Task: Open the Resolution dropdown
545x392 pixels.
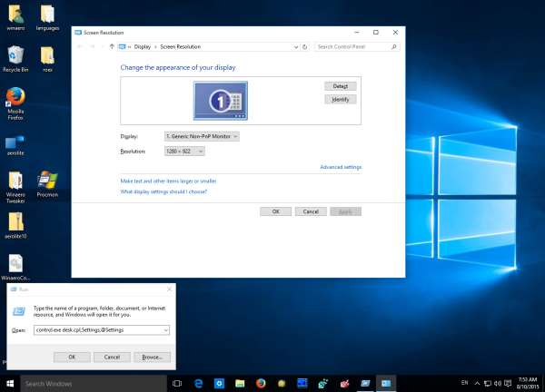Action: coord(184,152)
